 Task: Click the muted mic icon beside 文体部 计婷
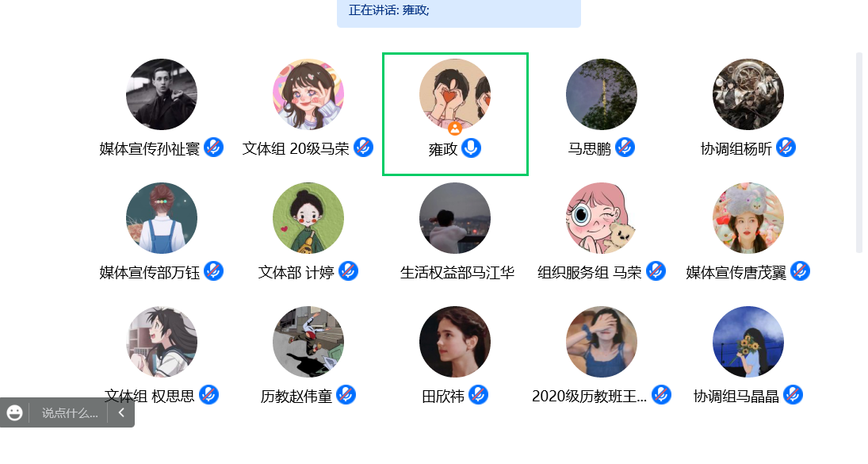tap(348, 270)
